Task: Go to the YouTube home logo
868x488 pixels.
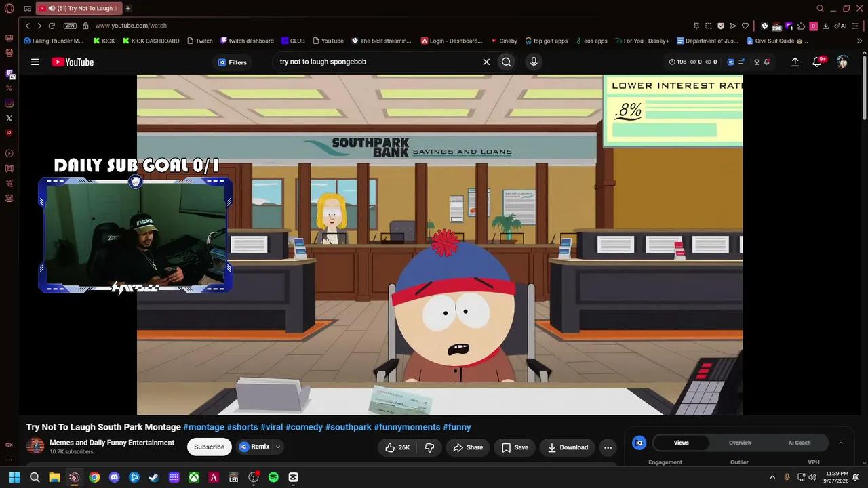Action: click(73, 62)
